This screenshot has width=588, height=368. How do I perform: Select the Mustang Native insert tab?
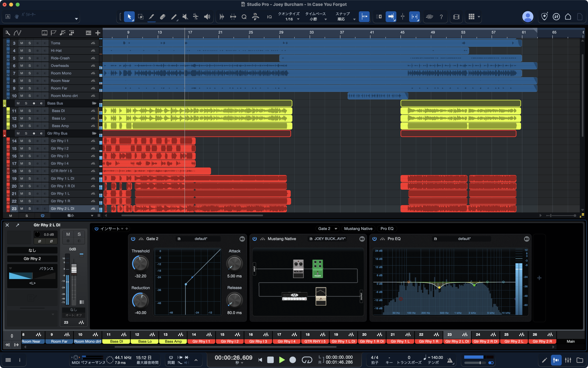click(358, 229)
